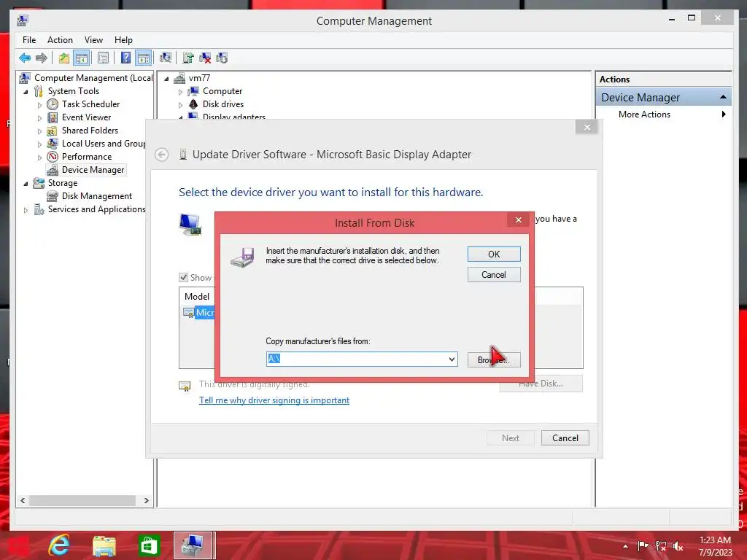The height and width of the screenshot is (560, 747).
Task: Click the Uninstall device toolbar icon
Action: (x=205, y=58)
